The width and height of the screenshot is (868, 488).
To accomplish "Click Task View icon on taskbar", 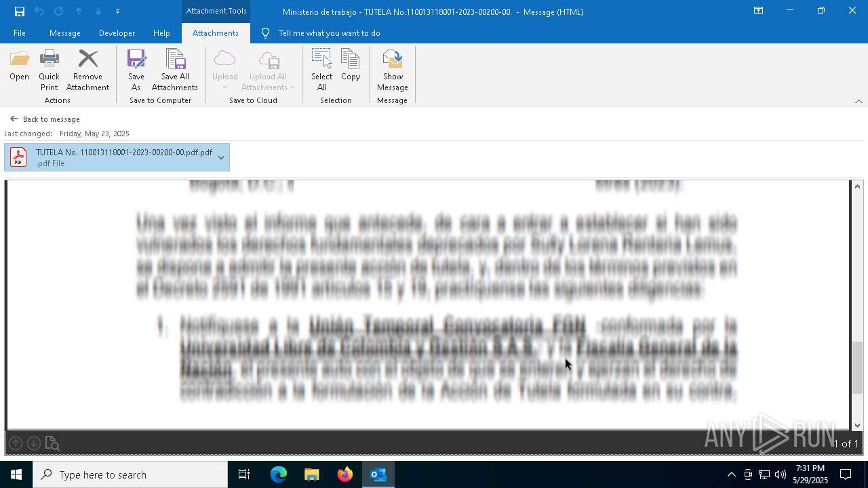I will (x=244, y=474).
